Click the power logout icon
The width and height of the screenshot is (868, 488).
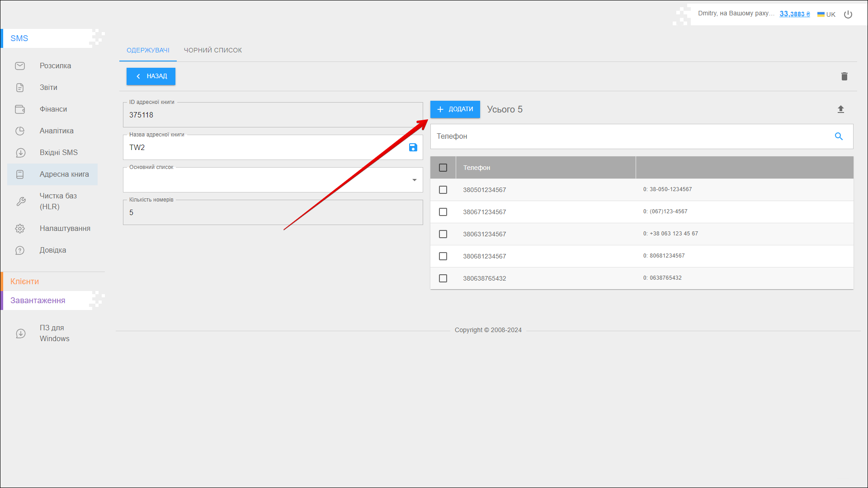point(848,14)
